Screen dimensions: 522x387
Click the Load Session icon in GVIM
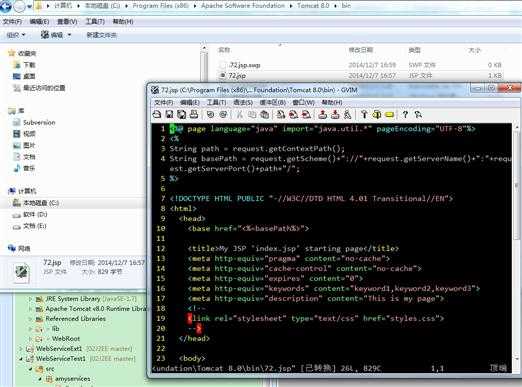pyautogui.click(x=322, y=115)
